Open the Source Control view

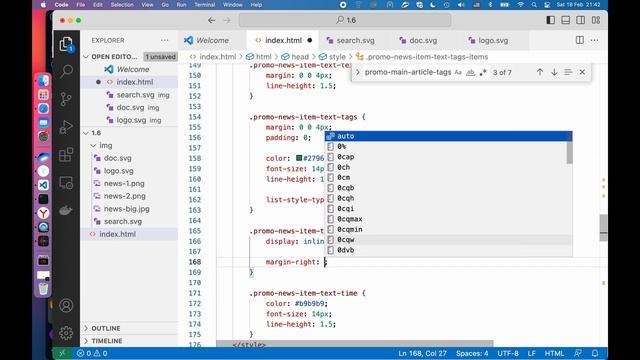tap(66, 99)
